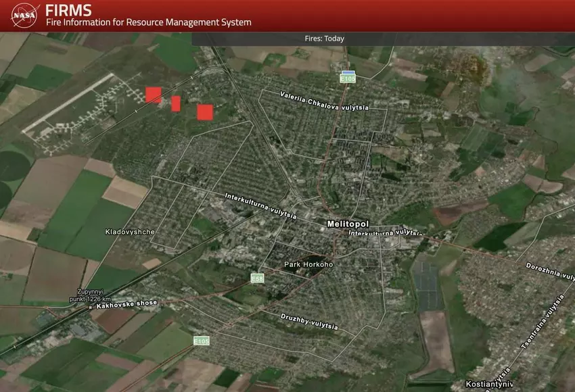Click the E58 road shield

pyautogui.click(x=257, y=278)
